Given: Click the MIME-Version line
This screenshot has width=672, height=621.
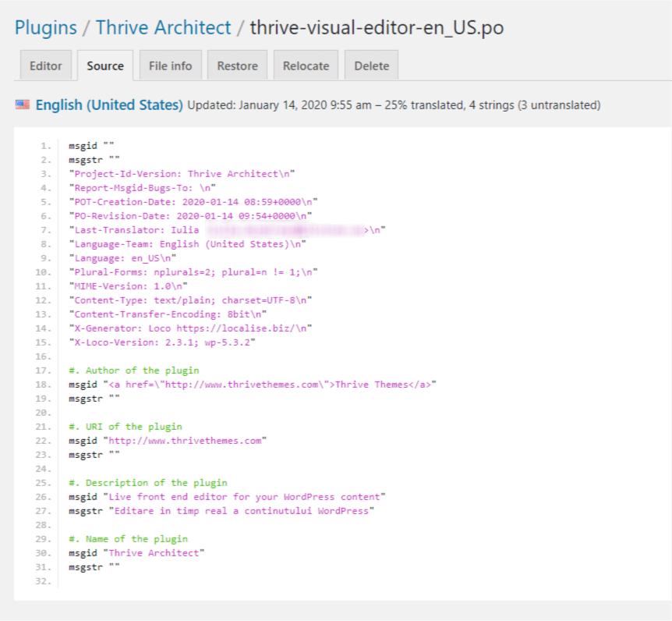Looking at the screenshot, I should [x=128, y=286].
